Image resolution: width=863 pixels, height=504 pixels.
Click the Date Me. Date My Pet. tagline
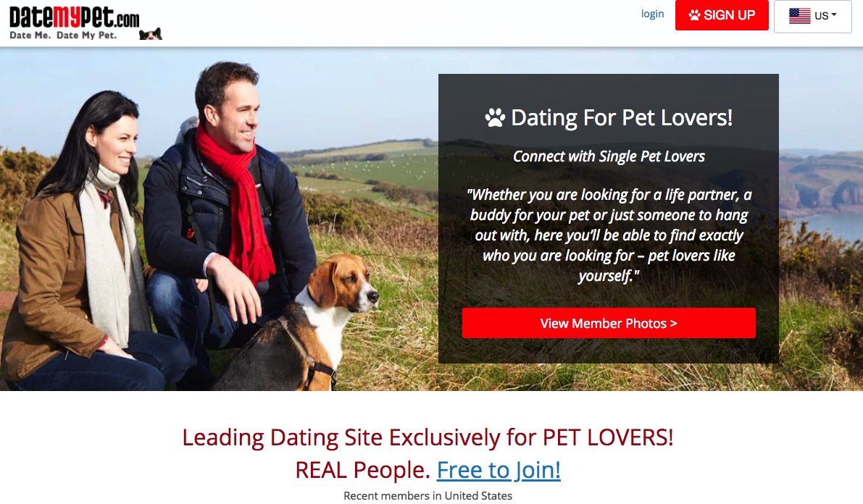click(63, 35)
